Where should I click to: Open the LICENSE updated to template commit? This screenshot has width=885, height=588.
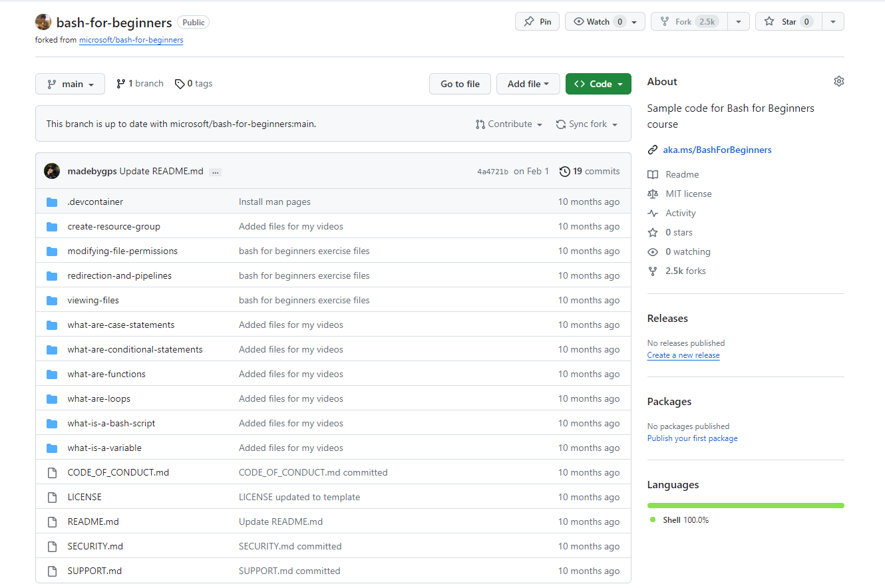(299, 497)
